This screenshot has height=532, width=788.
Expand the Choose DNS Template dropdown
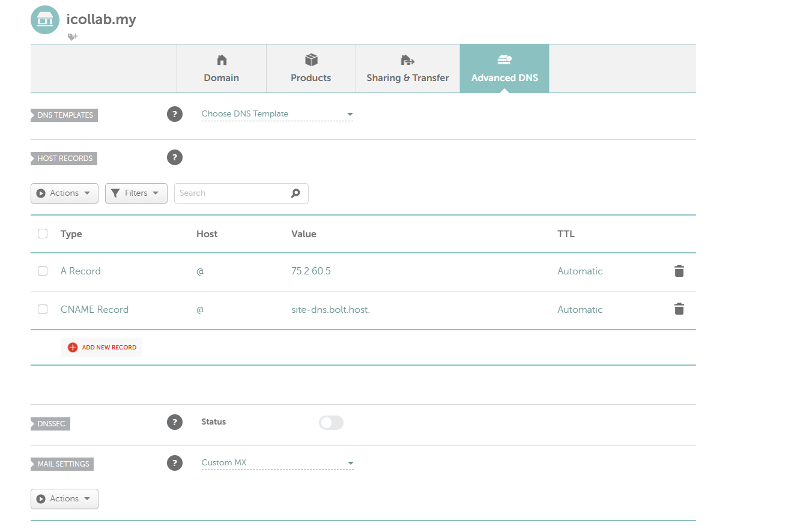(277, 114)
